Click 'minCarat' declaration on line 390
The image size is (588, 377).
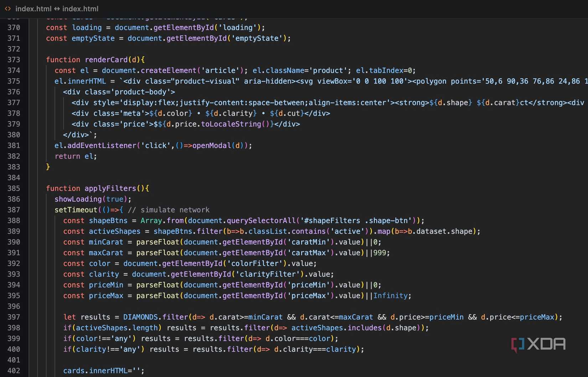(x=106, y=242)
